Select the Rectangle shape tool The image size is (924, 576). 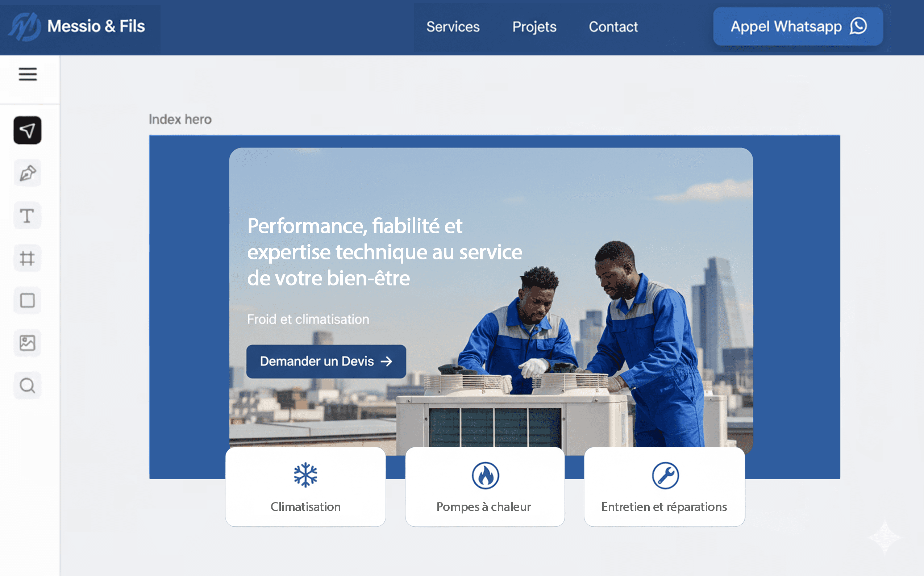click(28, 301)
